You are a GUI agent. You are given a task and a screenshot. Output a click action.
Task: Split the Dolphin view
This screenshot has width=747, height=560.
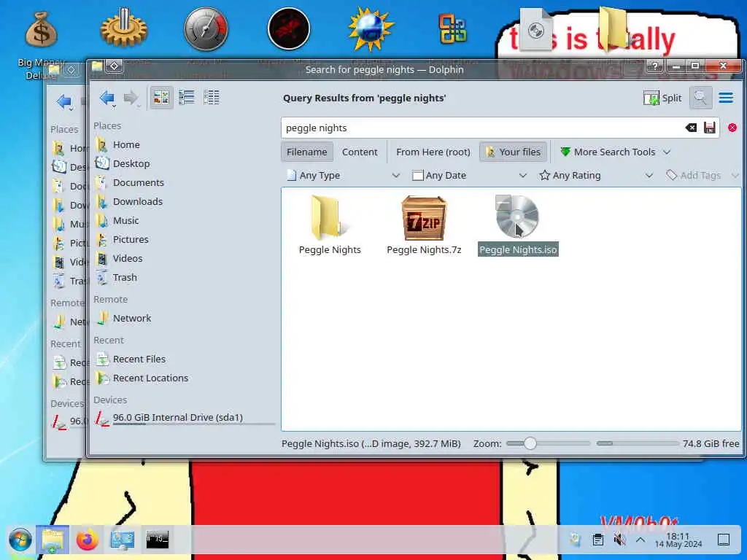click(x=662, y=98)
